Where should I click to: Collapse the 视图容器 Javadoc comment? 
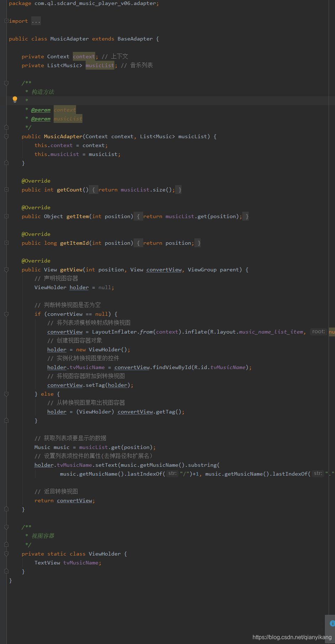point(6,527)
